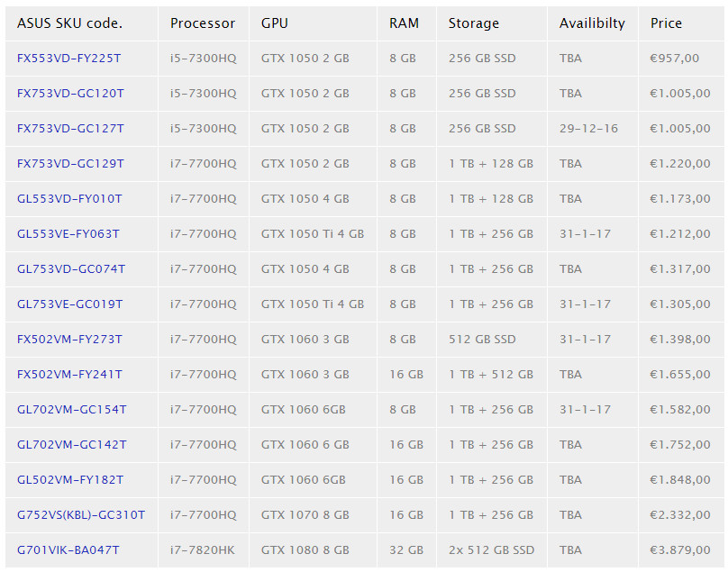The width and height of the screenshot is (728, 572).
Task: Open the GL502VM-FY182T link
Action: pos(70,480)
